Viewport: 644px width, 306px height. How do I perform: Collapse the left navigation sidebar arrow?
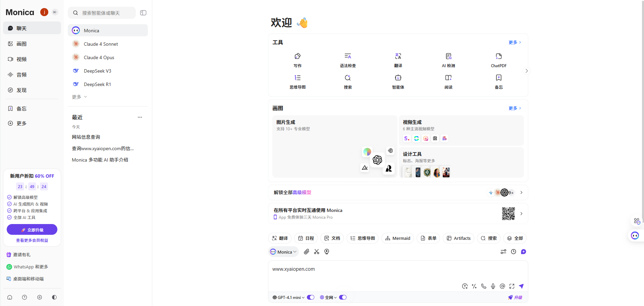(x=55, y=12)
